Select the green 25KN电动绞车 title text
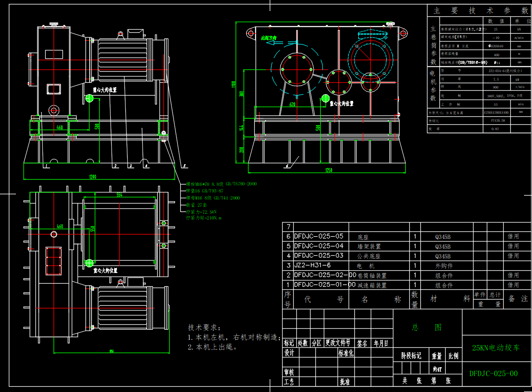This screenshot has width=532, height=392. [x=496, y=348]
